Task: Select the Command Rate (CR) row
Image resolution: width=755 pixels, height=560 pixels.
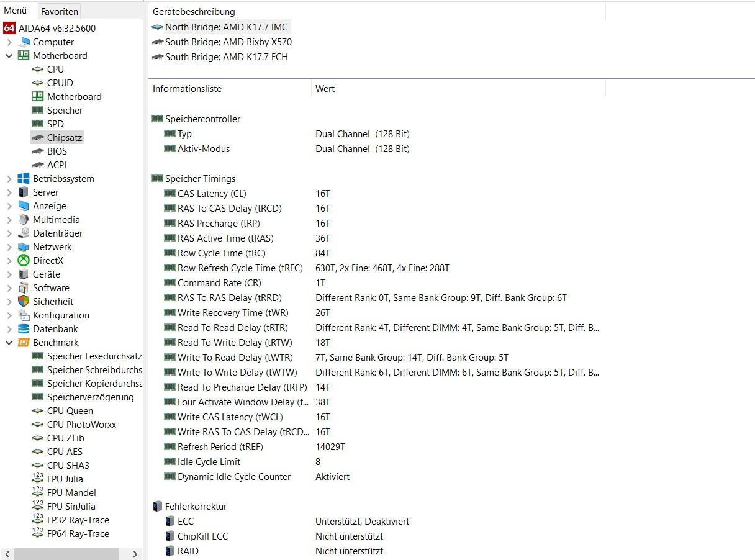Action: [x=377, y=283]
